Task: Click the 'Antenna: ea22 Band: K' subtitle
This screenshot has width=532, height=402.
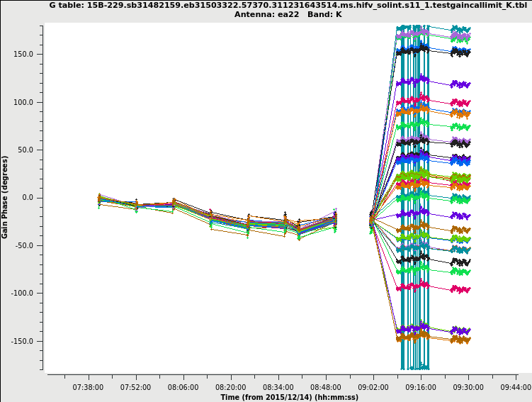Action: 288,15
